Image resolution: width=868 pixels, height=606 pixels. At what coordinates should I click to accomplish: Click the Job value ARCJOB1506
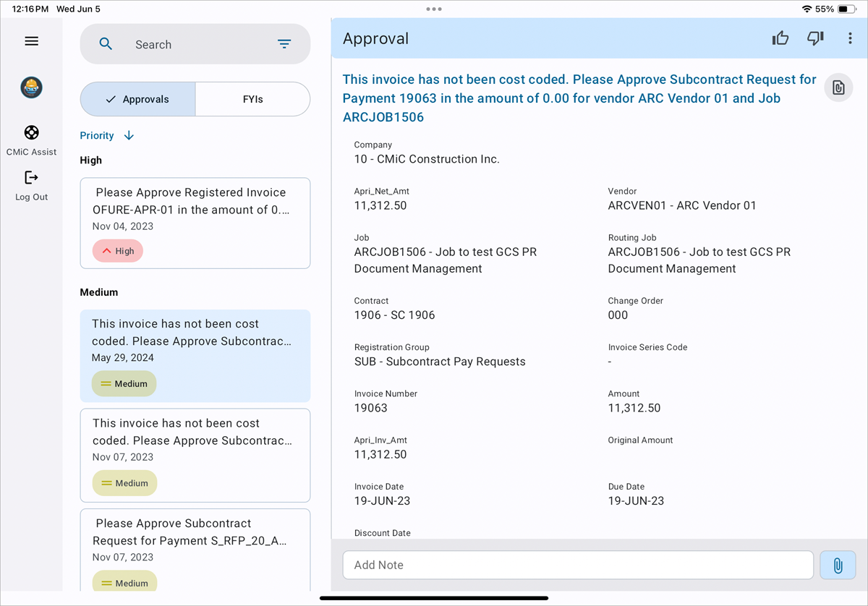coord(446,260)
